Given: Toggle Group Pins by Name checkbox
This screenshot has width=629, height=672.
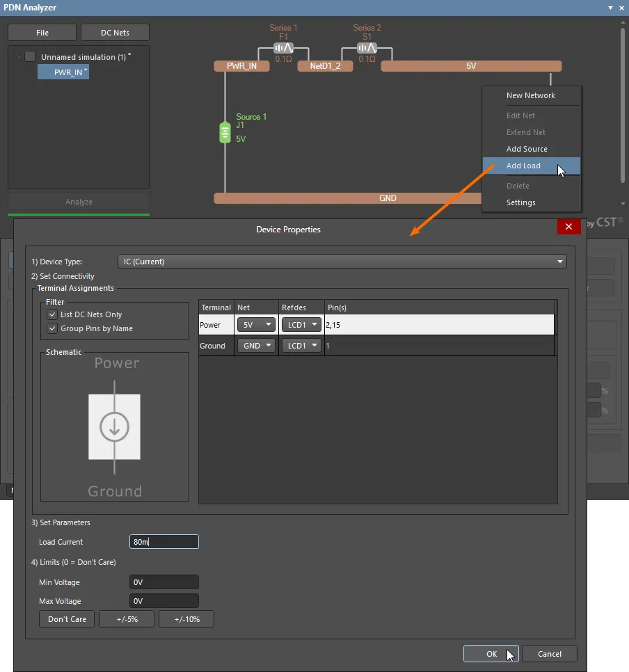Looking at the screenshot, I should (x=52, y=328).
